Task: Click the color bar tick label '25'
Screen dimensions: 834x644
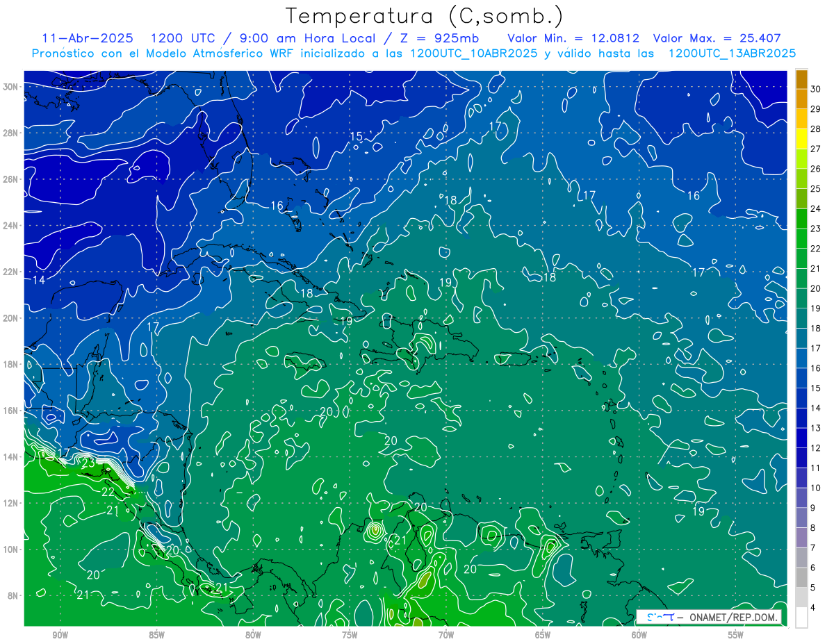Action: click(x=816, y=188)
